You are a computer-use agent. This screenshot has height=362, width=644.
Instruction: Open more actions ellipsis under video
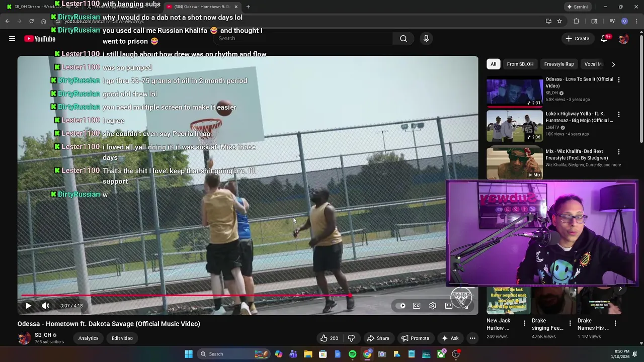pos(472,338)
